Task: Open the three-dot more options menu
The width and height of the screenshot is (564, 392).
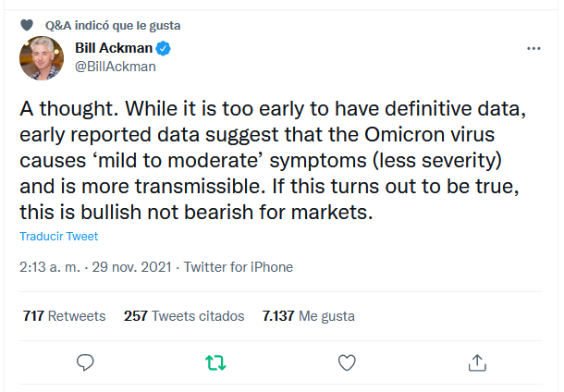Action: [x=533, y=48]
